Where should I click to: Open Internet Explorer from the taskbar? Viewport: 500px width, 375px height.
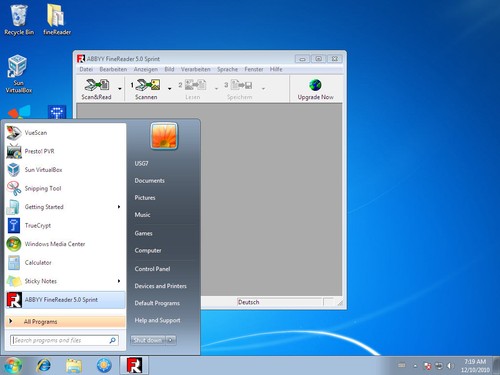tap(44, 365)
